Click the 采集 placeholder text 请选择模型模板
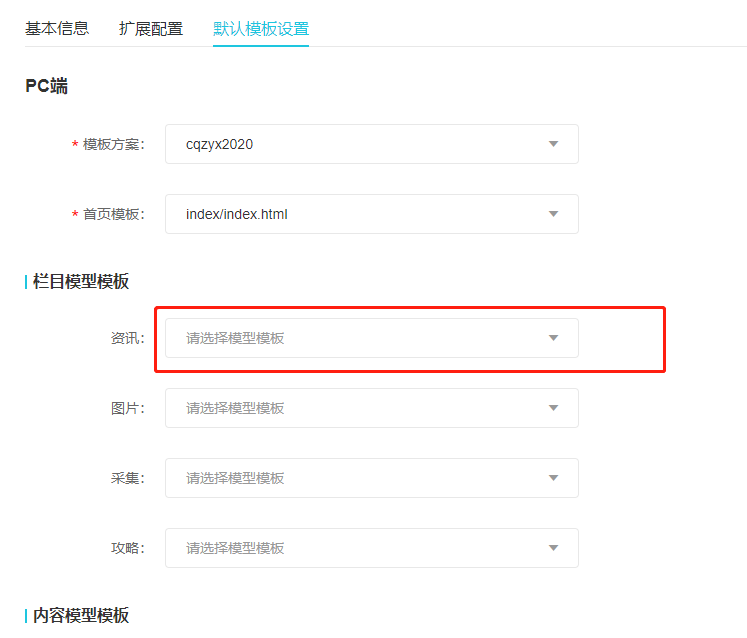The height and width of the screenshot is (638, 747). pyautogui.click(x=235, y=478)
